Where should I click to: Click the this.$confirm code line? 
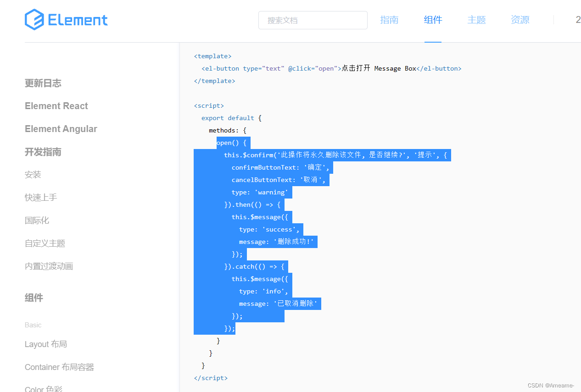click(x=335, y=155)
